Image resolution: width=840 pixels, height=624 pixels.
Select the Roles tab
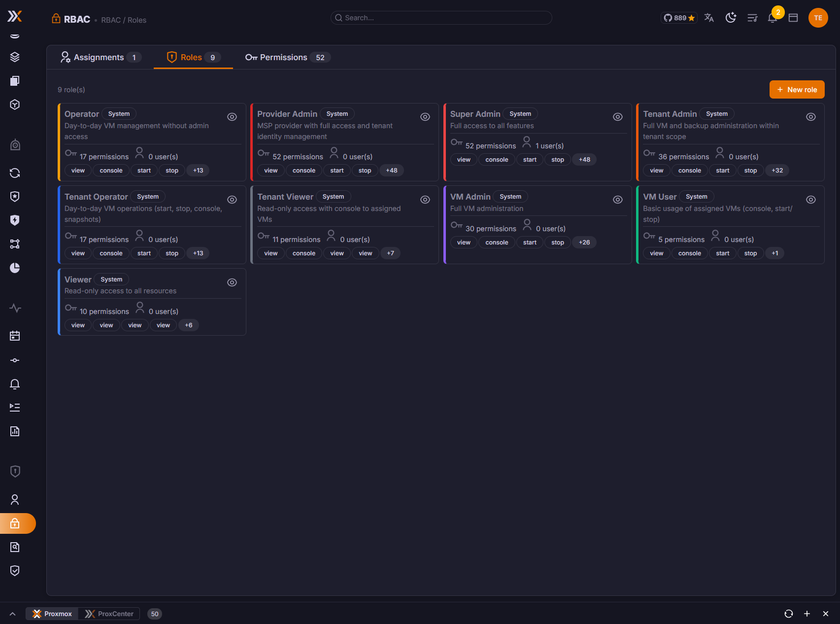(x=193, y=57)
